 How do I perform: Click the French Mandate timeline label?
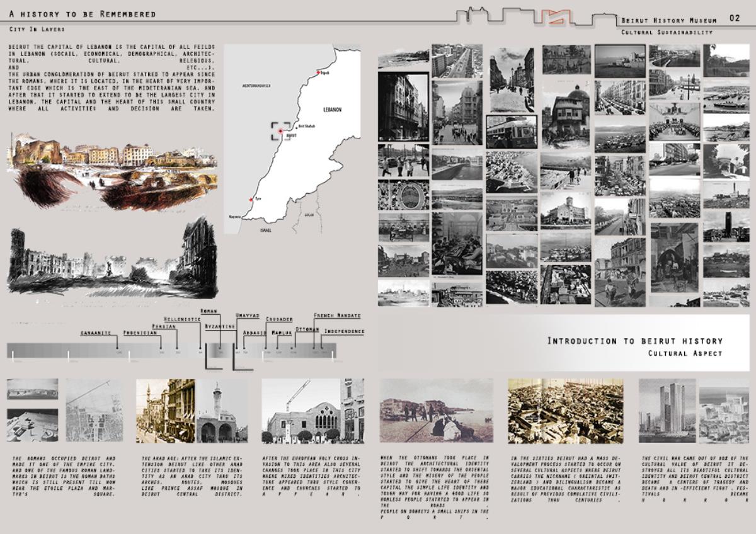point(337,315)
